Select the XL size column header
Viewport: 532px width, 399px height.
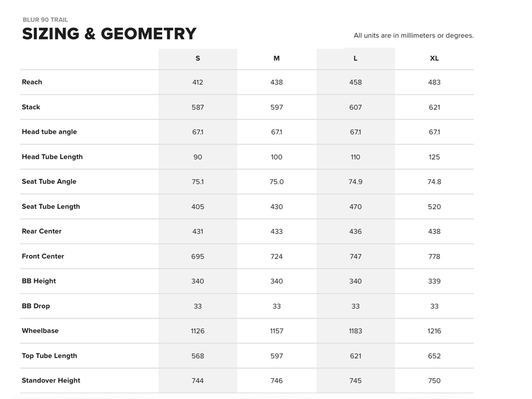[x=434, y=59]
